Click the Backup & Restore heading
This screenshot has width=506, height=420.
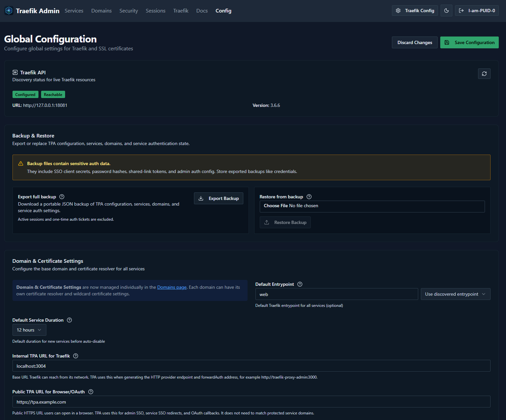pos(33,136)
